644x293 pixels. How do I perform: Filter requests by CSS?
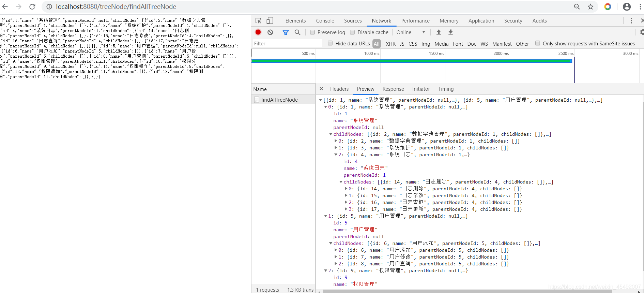click(413, 44)
